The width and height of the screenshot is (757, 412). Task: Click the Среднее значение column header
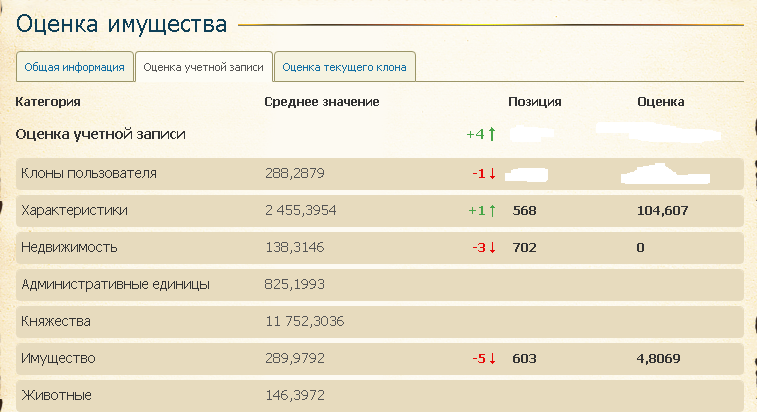click(x=322, y=102)
